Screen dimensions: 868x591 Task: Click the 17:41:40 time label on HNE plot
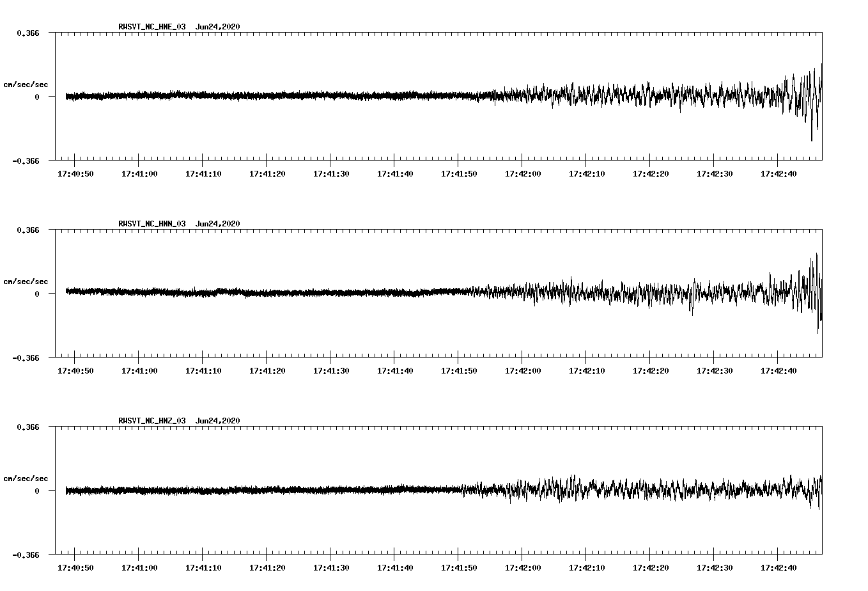tap(395, 174)
